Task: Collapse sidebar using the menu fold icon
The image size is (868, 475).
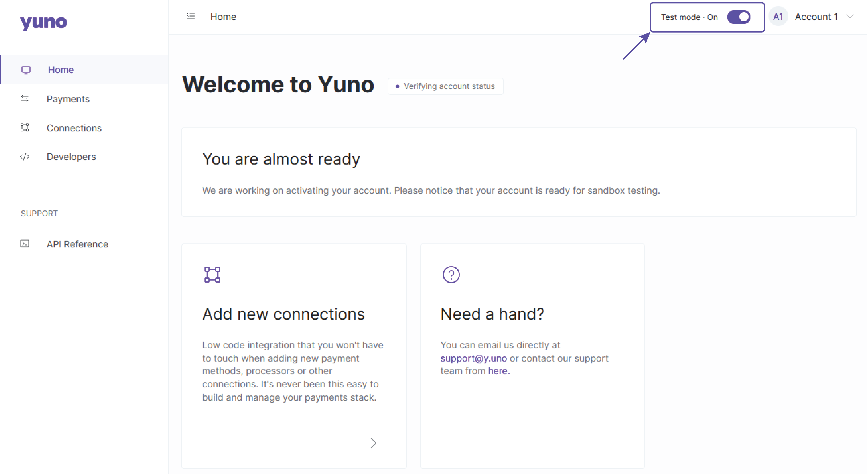Action: 190,16
